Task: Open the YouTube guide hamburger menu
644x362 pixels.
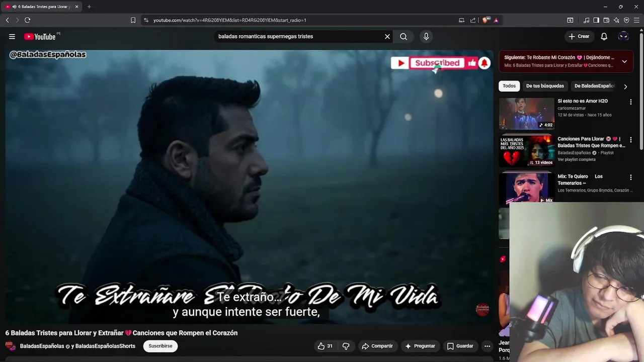Action: pyautogui.click(x=12, y=37)
